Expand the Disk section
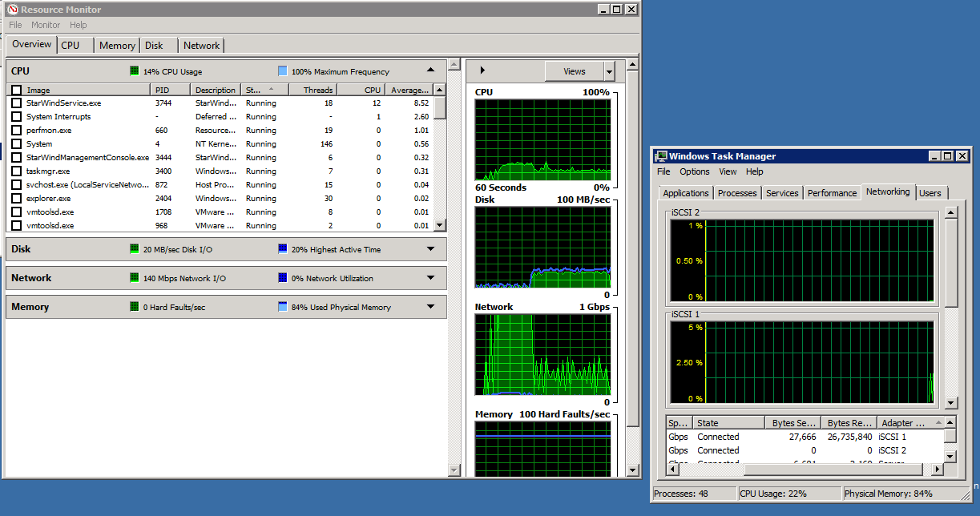The width and height of the screenshot is (980, 516). point(430,249)
